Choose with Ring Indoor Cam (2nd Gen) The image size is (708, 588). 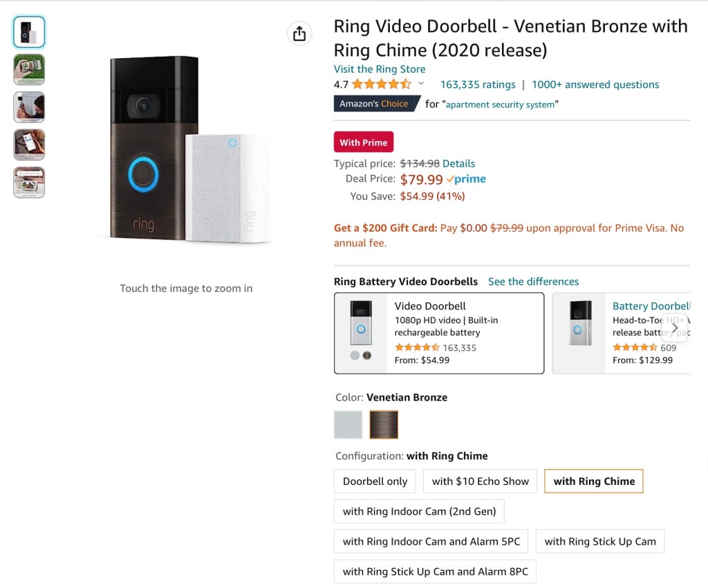[x=419, y=512]
